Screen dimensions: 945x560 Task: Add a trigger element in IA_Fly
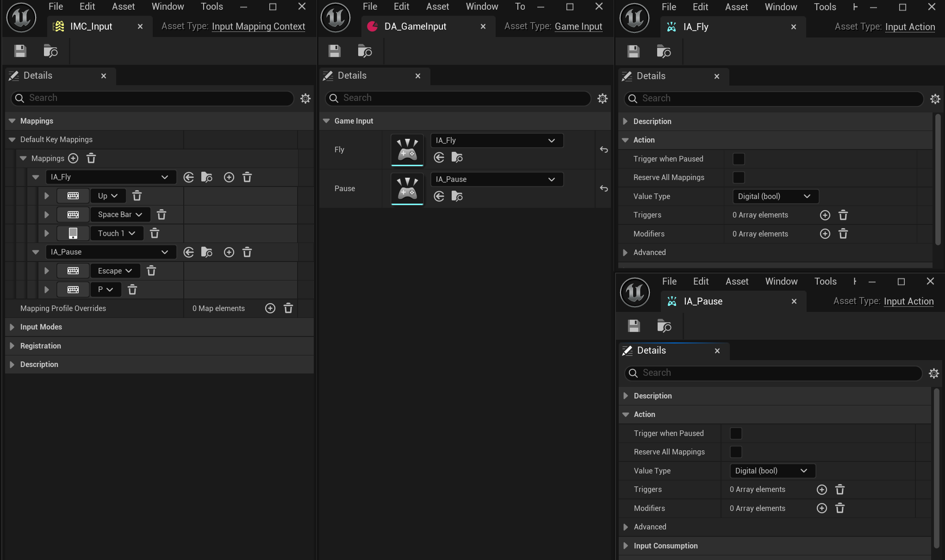pos(825,215)
